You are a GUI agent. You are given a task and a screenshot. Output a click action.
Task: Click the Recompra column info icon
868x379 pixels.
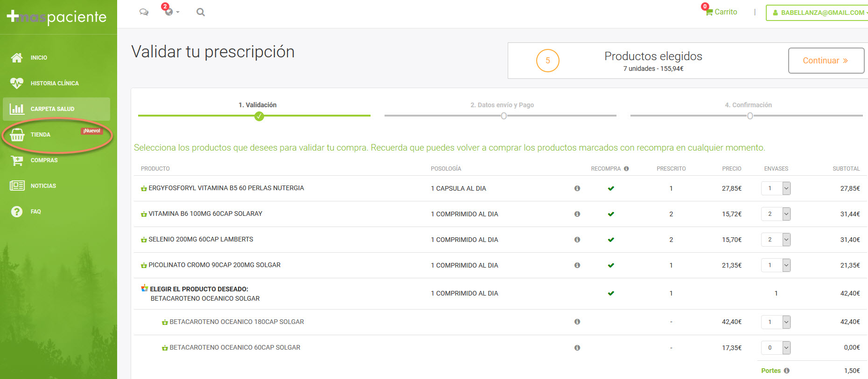click(626, 169)
